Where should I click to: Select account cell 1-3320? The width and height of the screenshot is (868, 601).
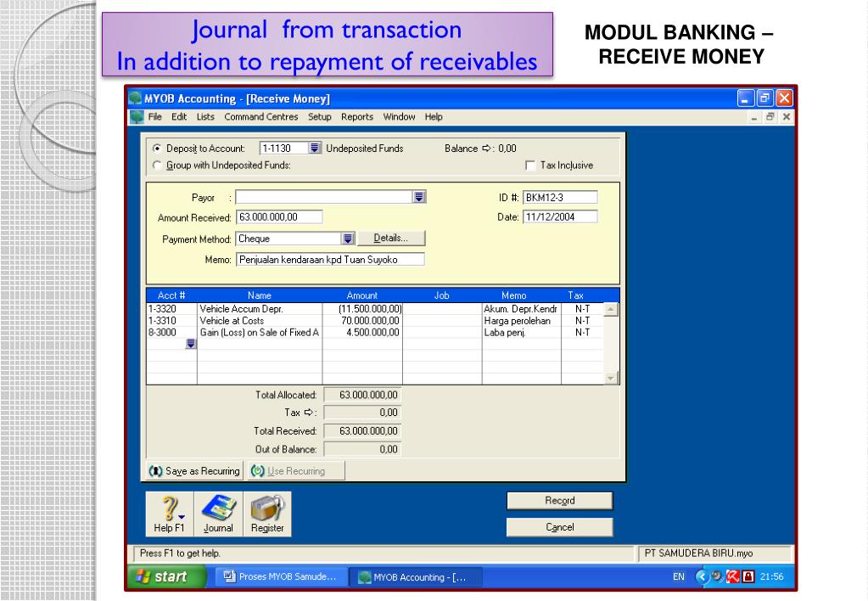click(x=171, y=309)
